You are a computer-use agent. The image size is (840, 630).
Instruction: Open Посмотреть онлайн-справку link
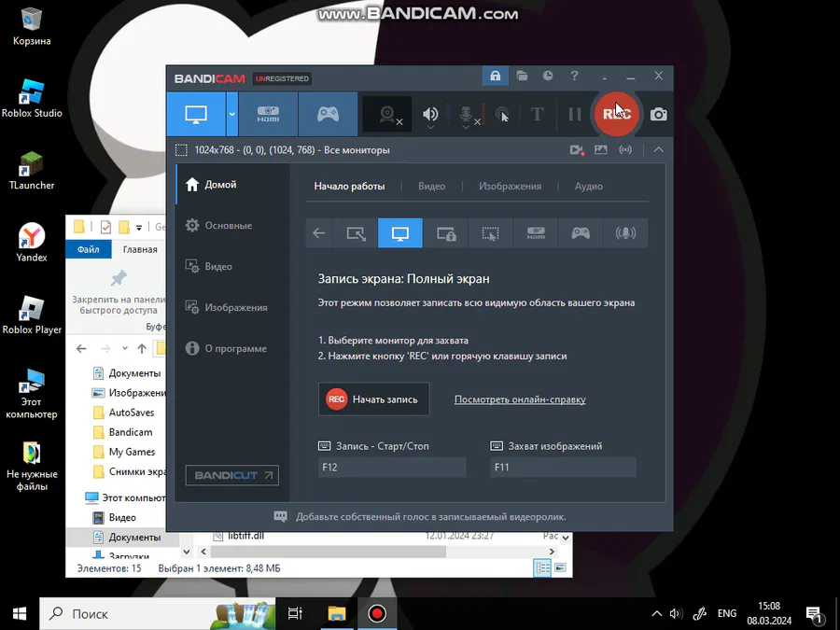coord(520,399)
